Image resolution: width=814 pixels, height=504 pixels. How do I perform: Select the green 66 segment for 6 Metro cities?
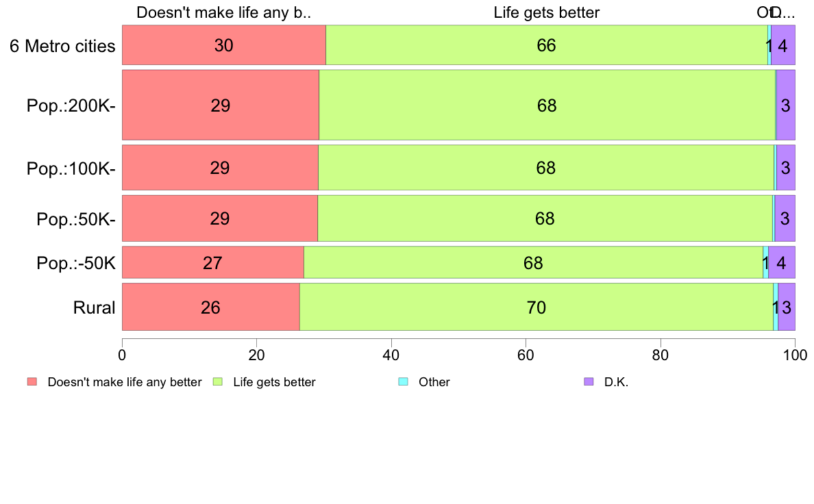[547, 45]
